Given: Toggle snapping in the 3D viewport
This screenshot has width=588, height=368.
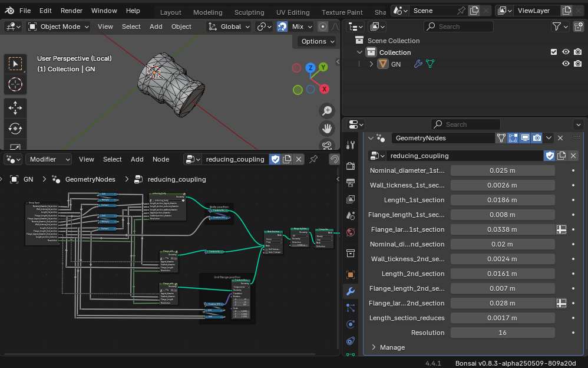Looking at the screenshot, I should coord(282,27).
